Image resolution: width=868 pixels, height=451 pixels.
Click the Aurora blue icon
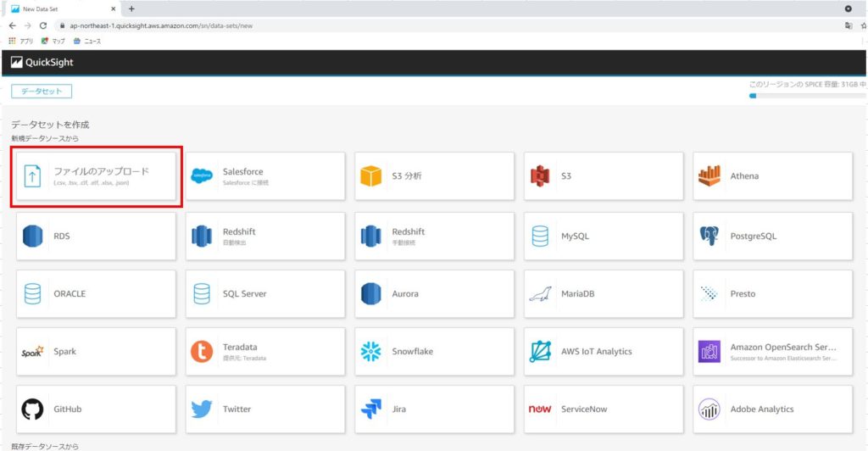pos(371,294)
